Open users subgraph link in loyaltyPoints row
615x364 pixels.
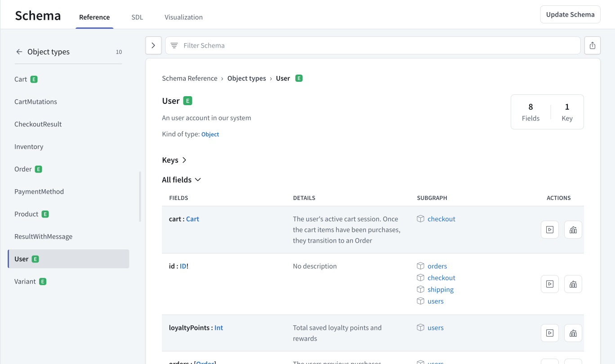click(436, 328)
